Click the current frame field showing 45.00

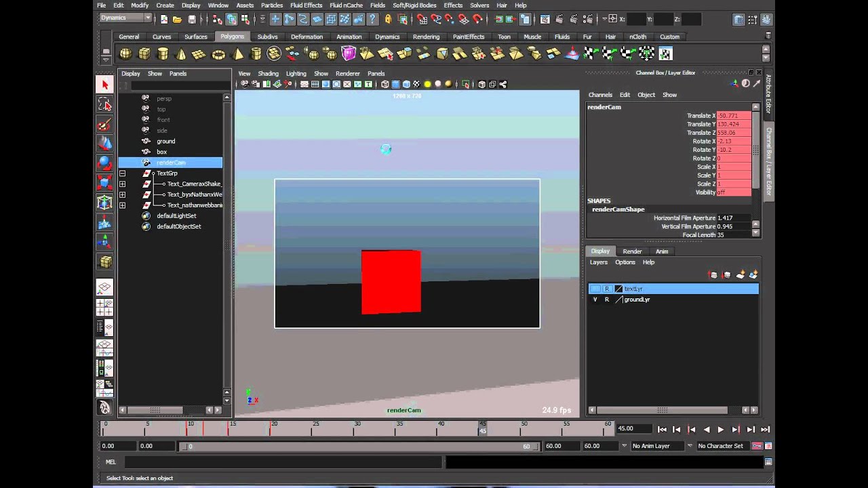634,428
